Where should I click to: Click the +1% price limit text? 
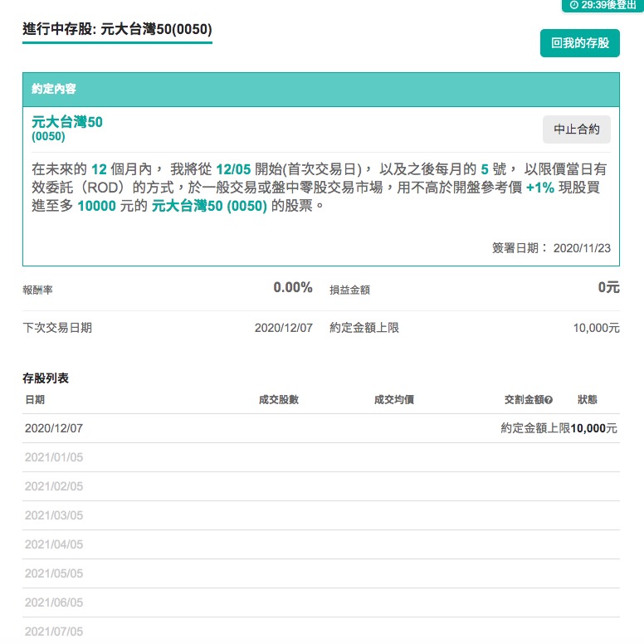[x=539, y=188]
